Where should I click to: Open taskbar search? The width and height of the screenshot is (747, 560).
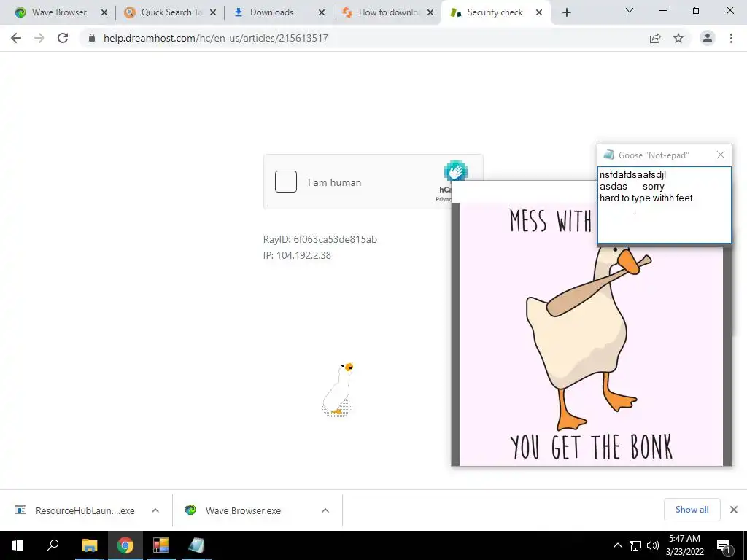[53, 545]
